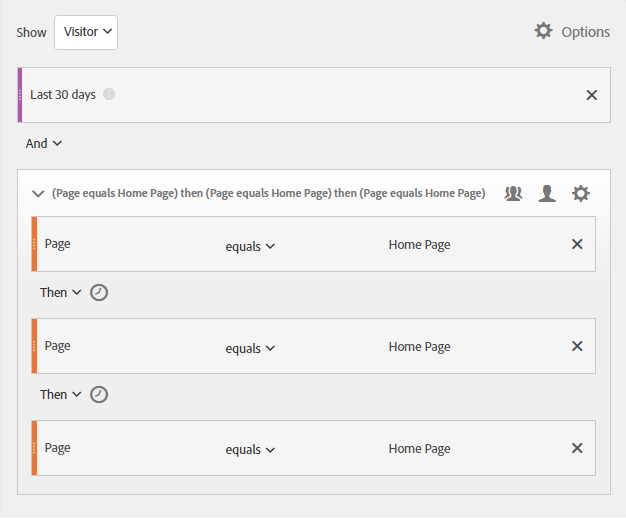Click the clock icon after second Then
Viewport: 626px width, 518px height.
[x=99, y=395]
